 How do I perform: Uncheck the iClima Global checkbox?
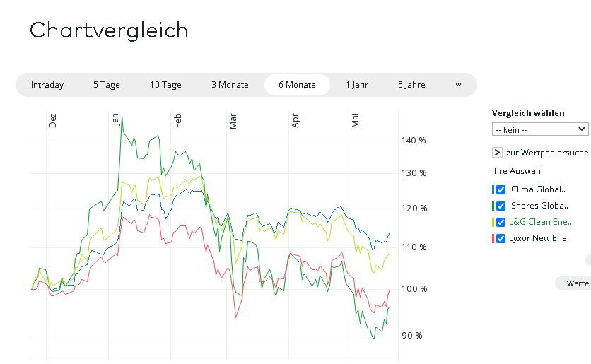[501, 189]
